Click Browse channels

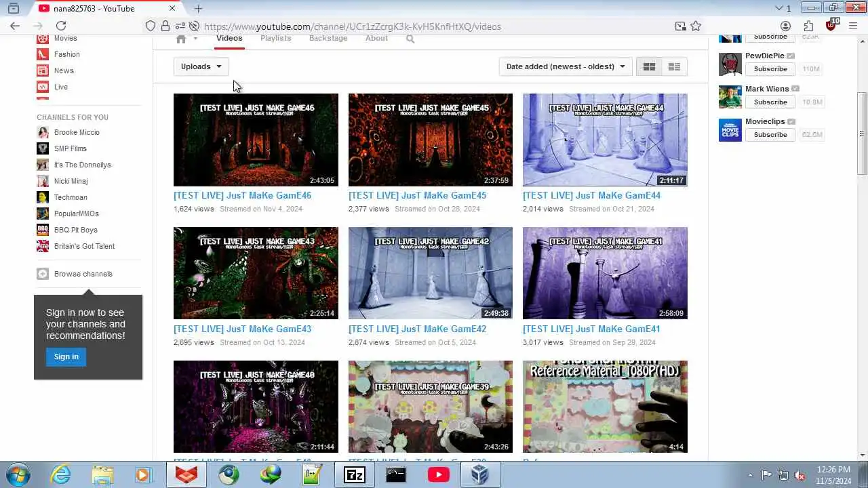pyautogui.click(x=83, y=274)
